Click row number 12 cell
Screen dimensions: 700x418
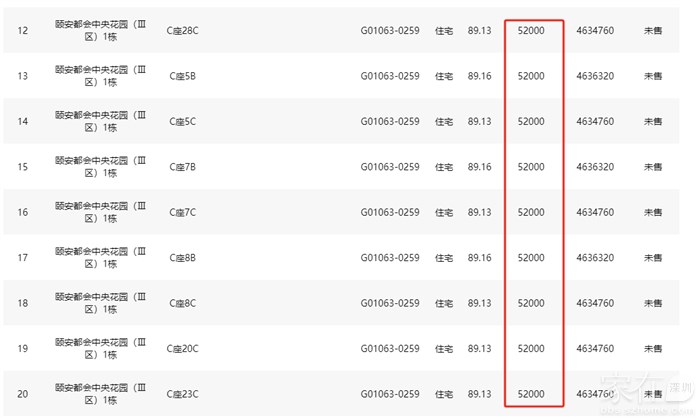click(23, 31)
